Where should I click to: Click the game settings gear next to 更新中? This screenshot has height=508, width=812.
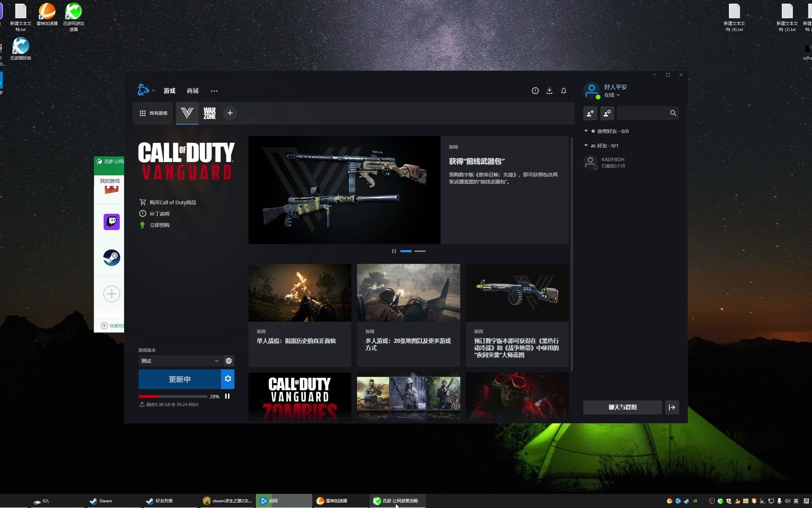[228, 379]
